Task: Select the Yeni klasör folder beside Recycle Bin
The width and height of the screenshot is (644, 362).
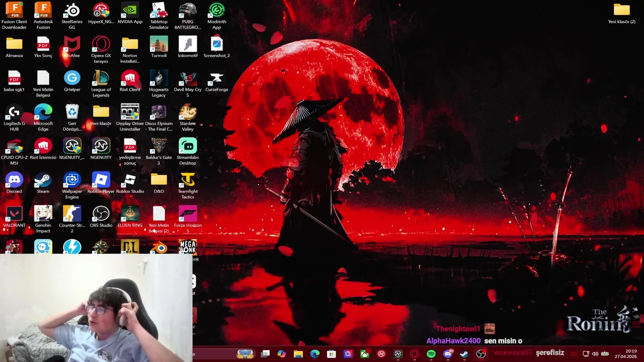Action: coord(101,115)
